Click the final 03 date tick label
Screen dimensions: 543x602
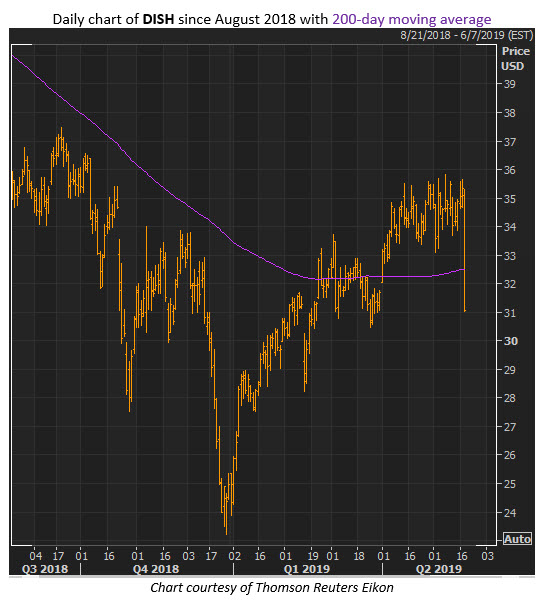(488, 556)
